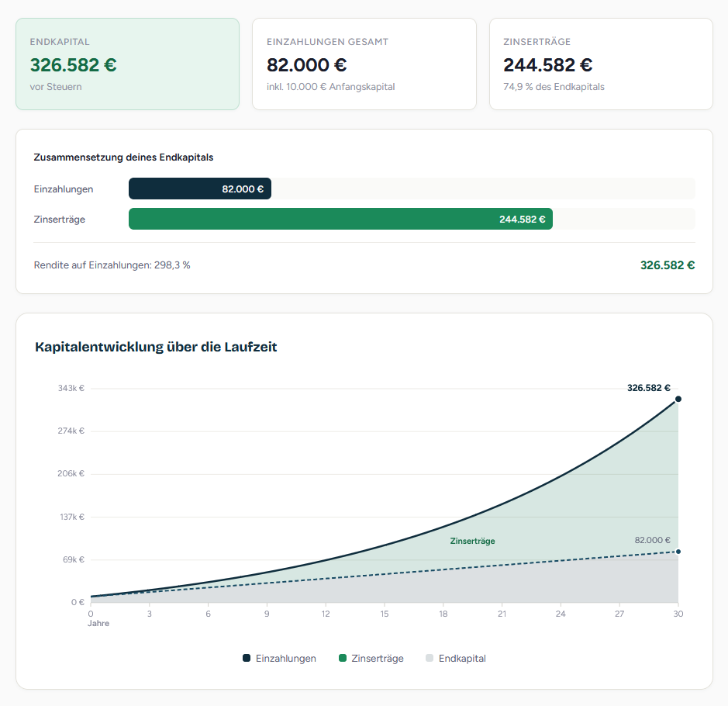This screenshot has height=706, width=728.
Task: Toggle the Endkapital legend label
Action: point(462,659)
